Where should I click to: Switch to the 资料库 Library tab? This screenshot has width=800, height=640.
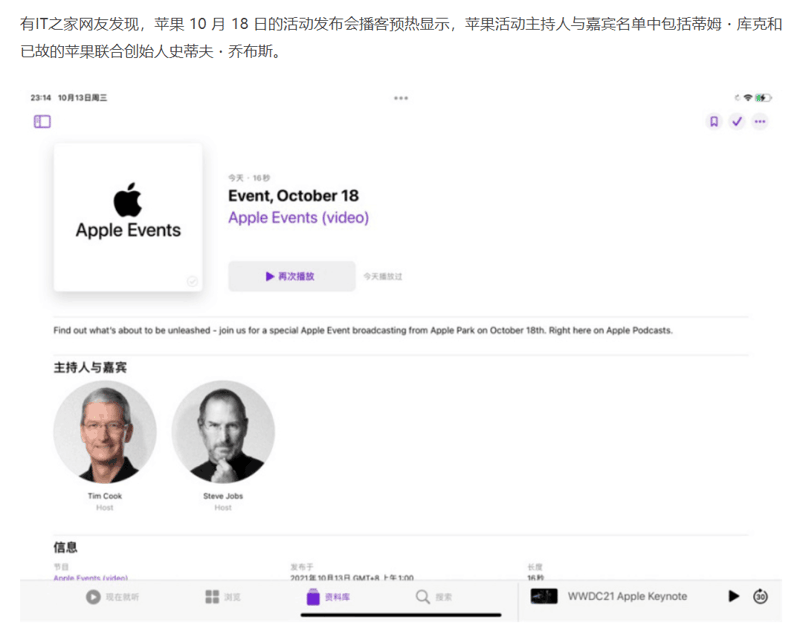(x=328, y=597)
